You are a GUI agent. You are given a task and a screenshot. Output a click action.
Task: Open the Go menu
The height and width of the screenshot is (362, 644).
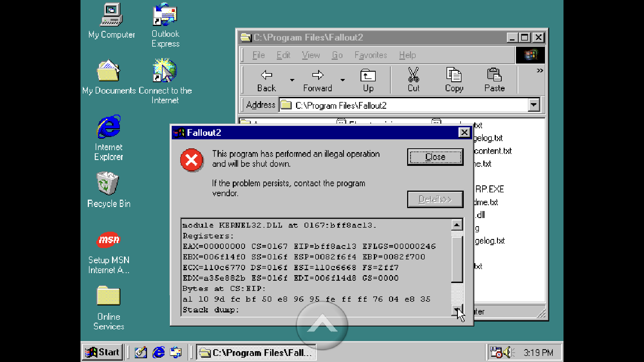[x=337, y=55]
